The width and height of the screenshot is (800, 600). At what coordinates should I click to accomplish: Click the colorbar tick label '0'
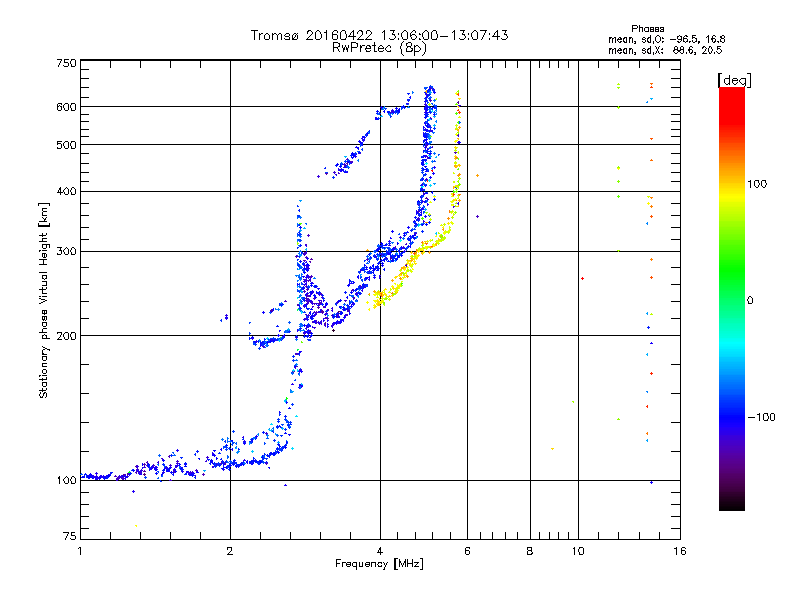[750, 301]
